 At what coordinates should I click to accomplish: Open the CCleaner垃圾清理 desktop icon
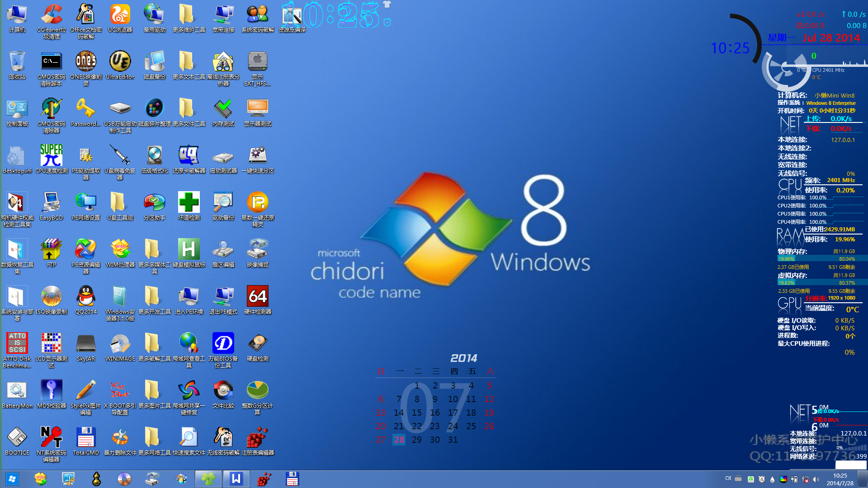(x=52, y=21)
